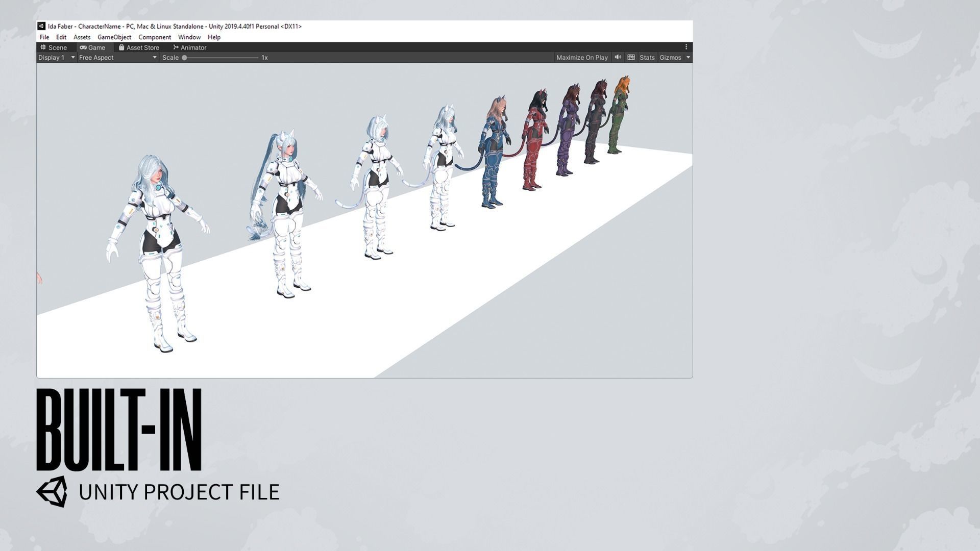Click the Scale slider handle
980x551 pixels.
184,58
